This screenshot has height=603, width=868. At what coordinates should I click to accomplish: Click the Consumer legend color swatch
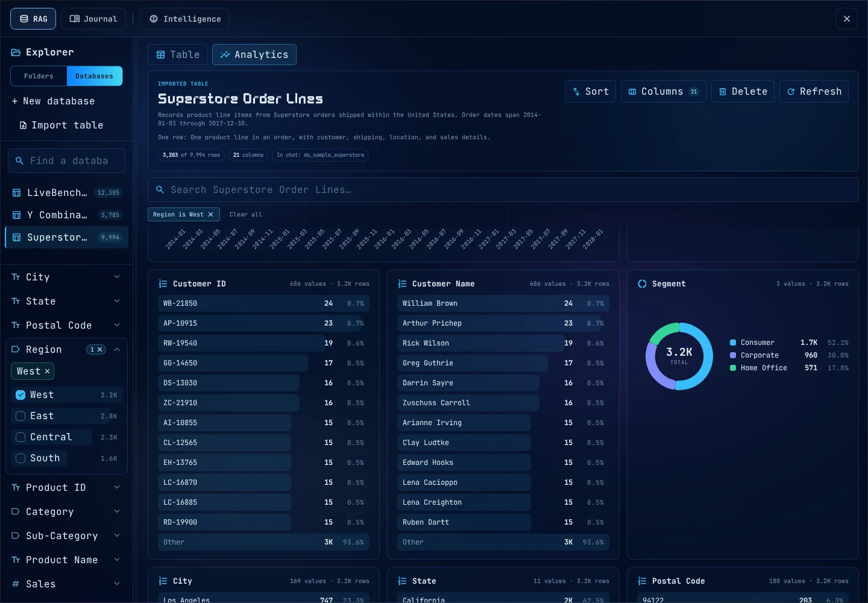click(733, 343)
